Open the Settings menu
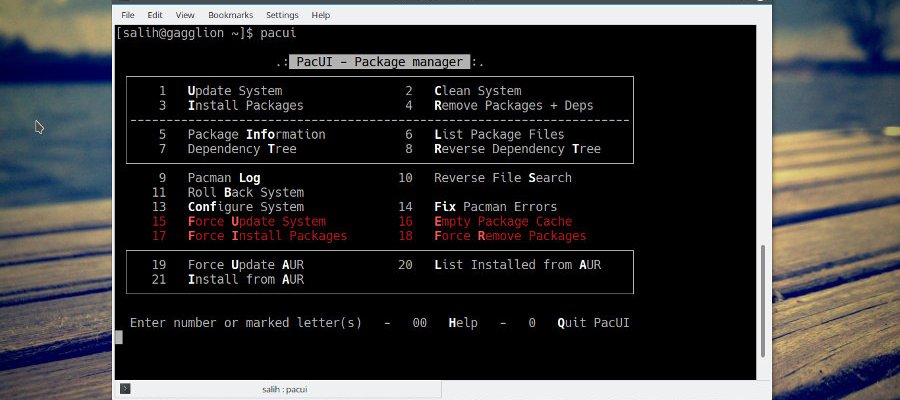900x400 pixels. coord(282,15)
